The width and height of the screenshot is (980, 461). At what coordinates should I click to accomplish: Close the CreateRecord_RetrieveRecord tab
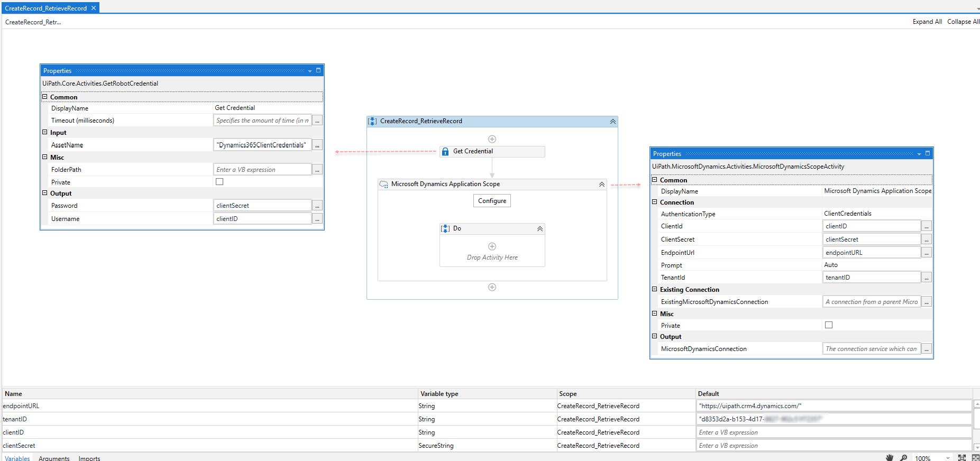click(94, 8)
